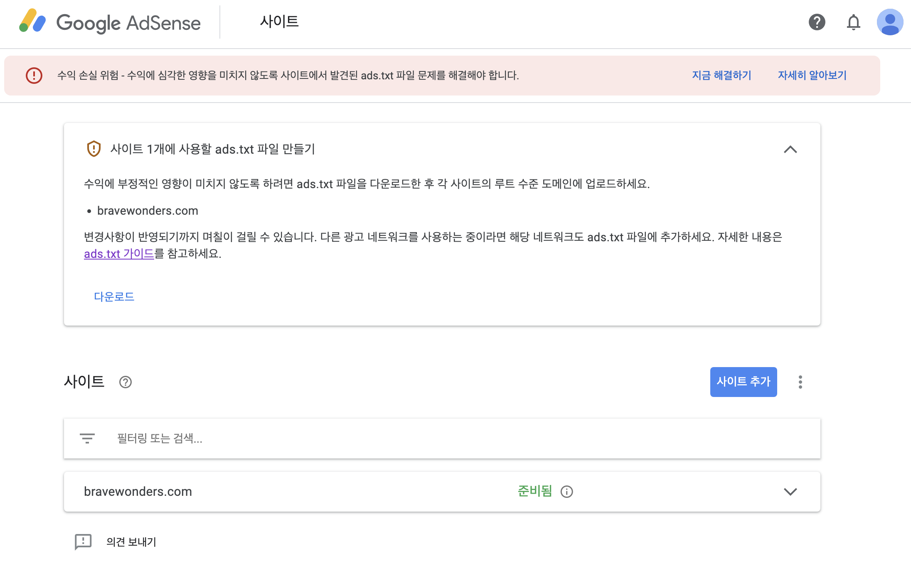Click the 의견 보내기 feedback button
Image resolution: width=911 pixels, height=588 pixels.
(116, 542)
